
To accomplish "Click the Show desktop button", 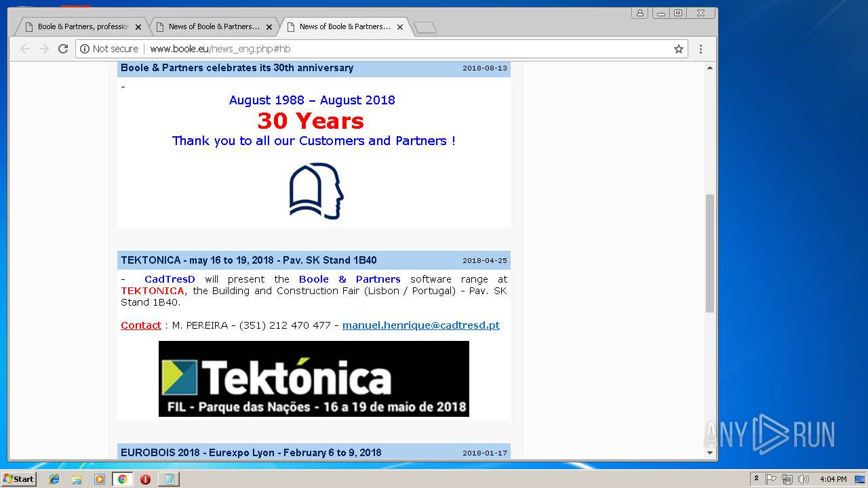I will click(861, 479).
